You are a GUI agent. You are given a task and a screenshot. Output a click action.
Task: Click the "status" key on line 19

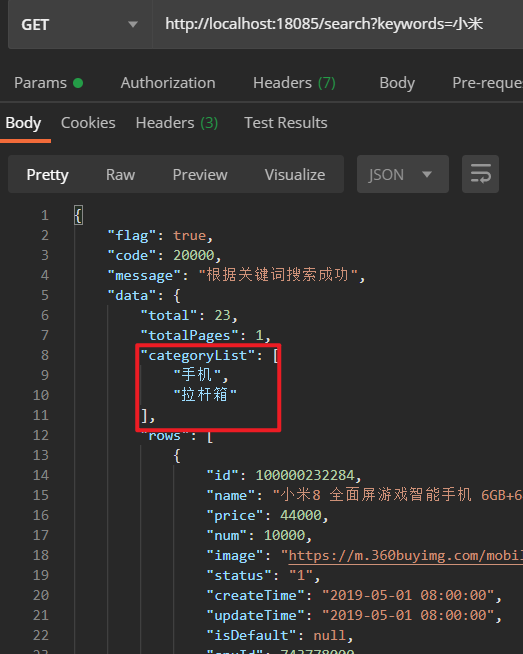tap(239, 576)
